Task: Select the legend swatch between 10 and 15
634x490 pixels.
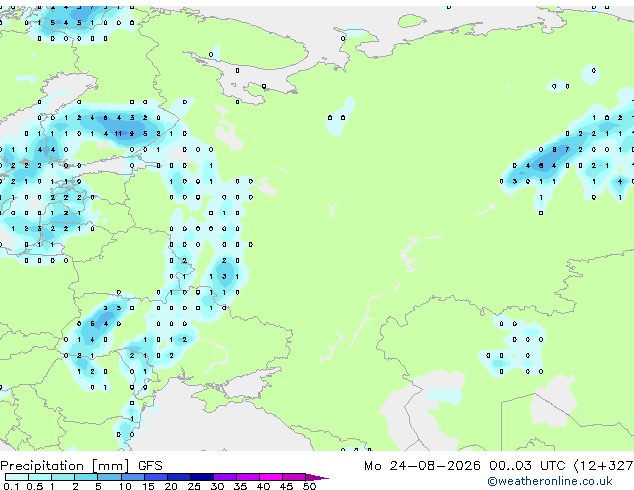Action: tap(132, 477)
